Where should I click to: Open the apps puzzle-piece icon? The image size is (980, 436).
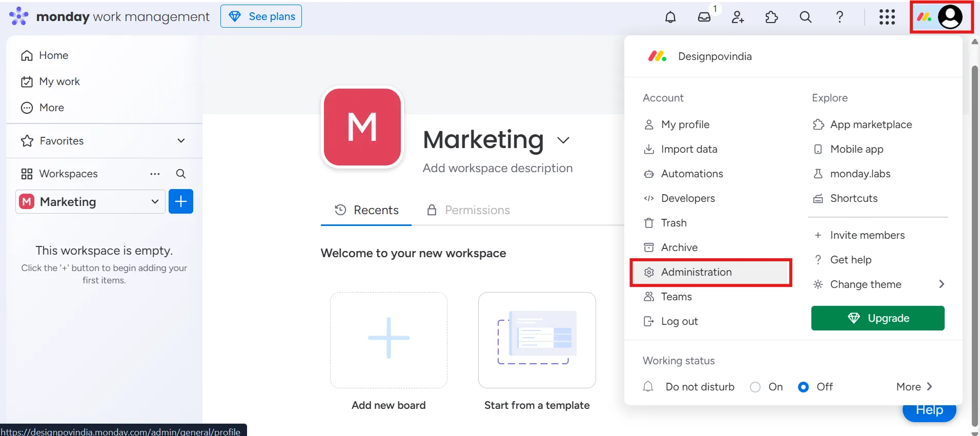(x=771, y=17)
